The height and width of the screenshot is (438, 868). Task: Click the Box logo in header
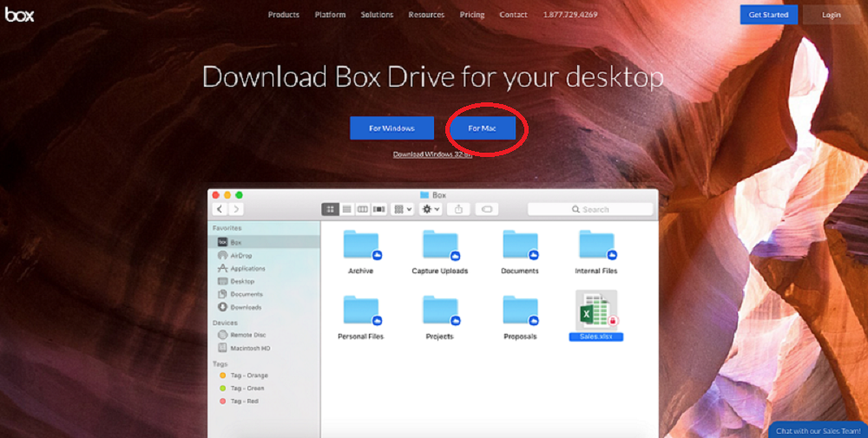coord(19,15)
